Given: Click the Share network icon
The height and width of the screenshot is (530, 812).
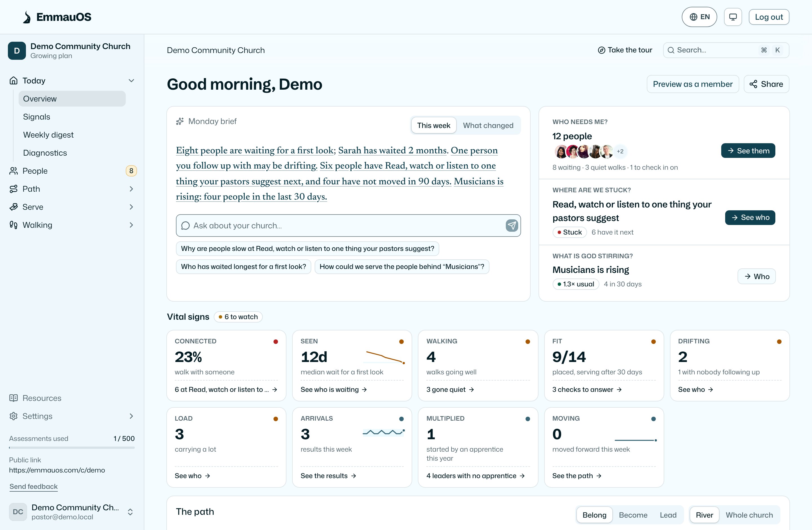Looking at the screenshot, I should point(753,84).
